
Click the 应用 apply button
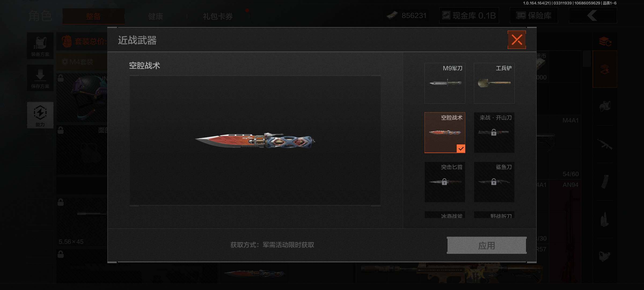(486, 245)
